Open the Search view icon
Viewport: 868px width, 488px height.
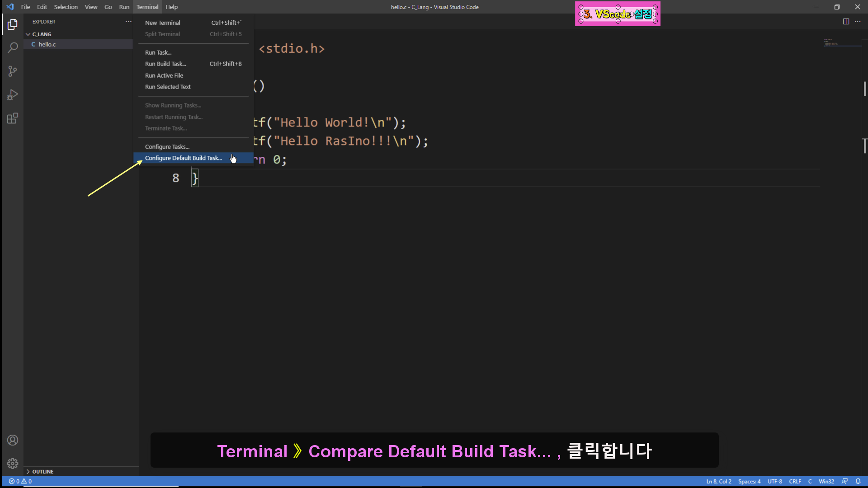pos(13,47)
